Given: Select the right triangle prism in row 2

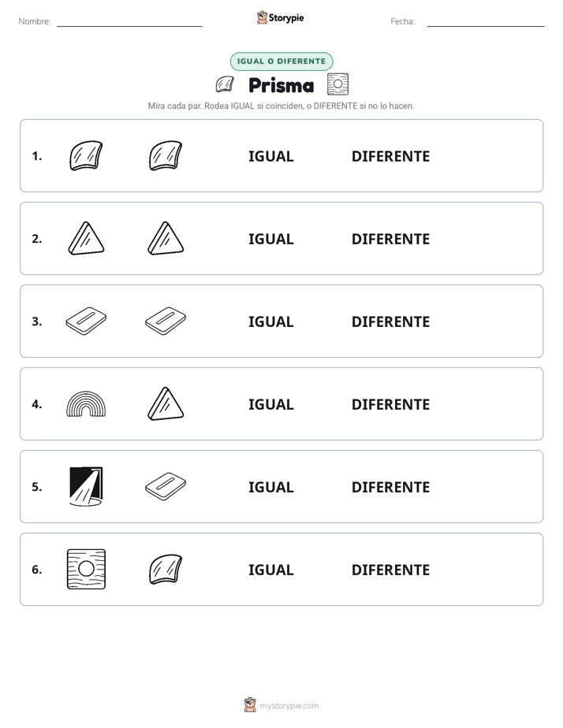Looking at the screenshot, I should [x=166, y=238].
